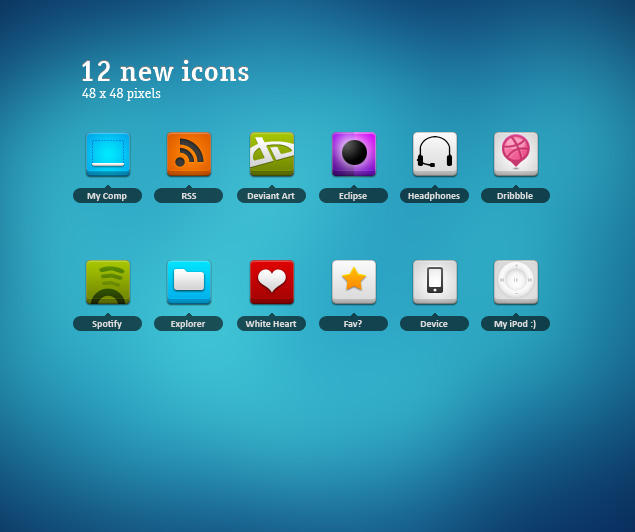This screenshot has width=635, height=532.
Task: Open the blue Explorer folder icon
Action: coord(189,282)
